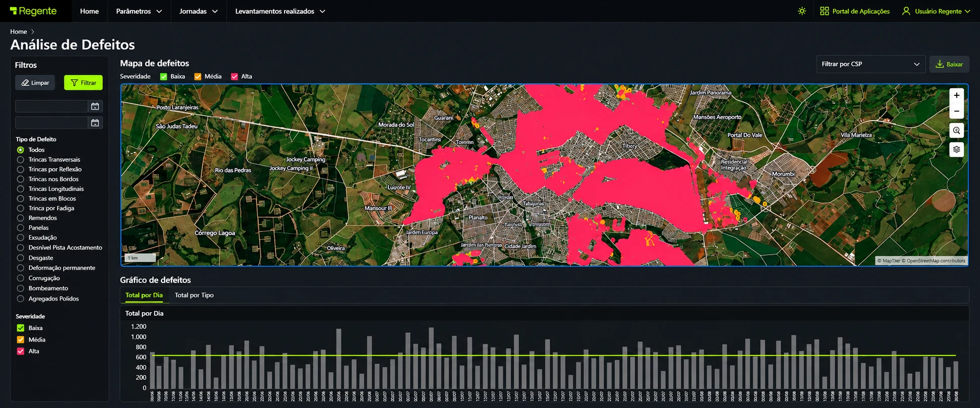Select Panelas radio option
This screenshot has width=980, height=408.
(x=21, y=228)
